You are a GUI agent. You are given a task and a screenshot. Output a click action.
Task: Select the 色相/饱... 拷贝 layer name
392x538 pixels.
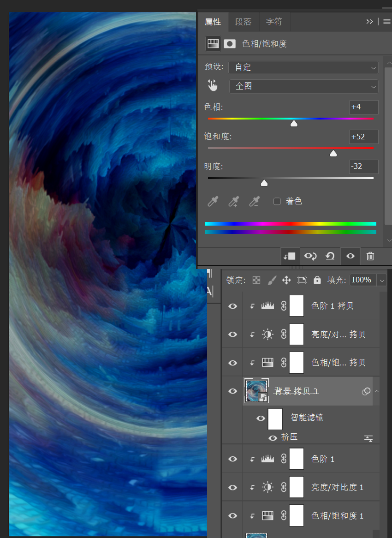click(x=338, y=363)
